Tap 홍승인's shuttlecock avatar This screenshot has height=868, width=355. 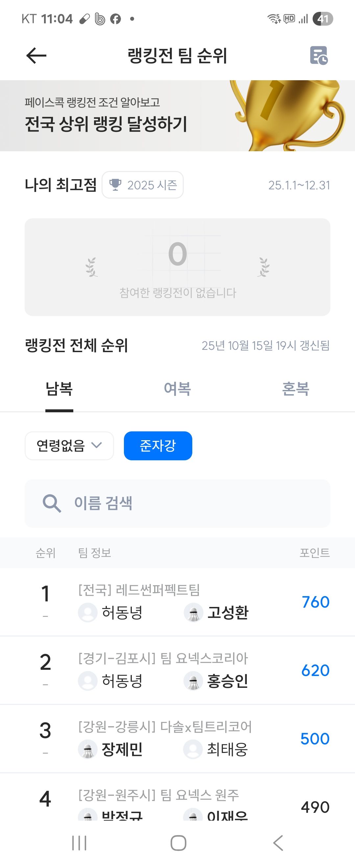tap(193, 681)
